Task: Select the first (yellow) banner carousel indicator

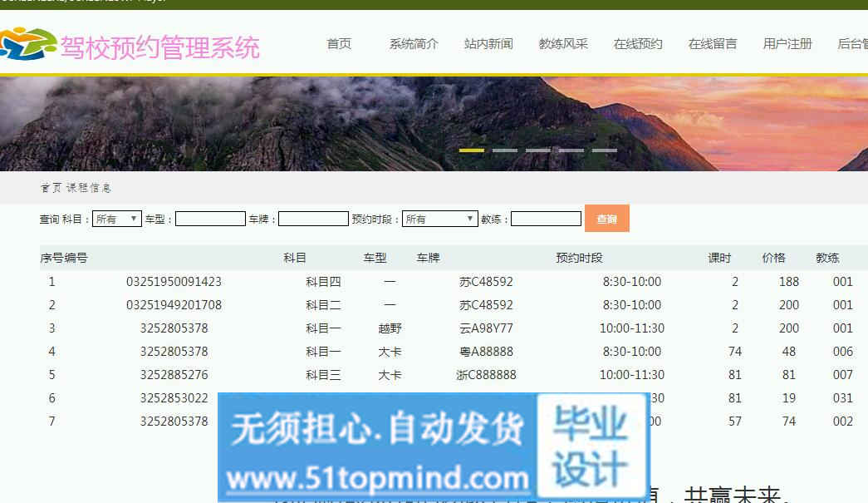Action: (x=472, y=150)
